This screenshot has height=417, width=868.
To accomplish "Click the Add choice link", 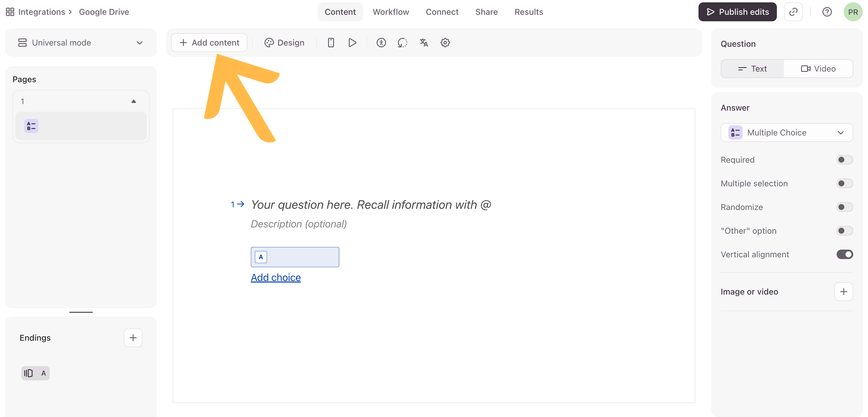I will [276, 277].
